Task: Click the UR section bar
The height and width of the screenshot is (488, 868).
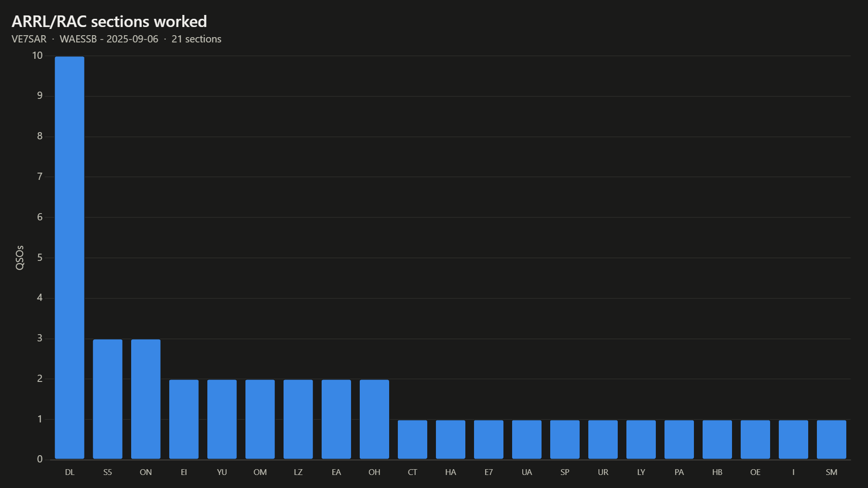Action: click(603, 439)
